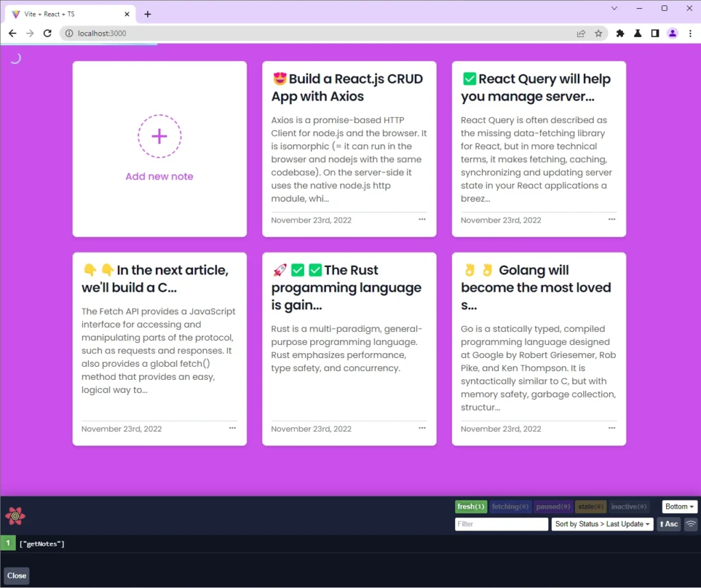This screenshot has width=701, height=588.
Task: Reload the page with browser refresh icon
Action: pos(47,33)
